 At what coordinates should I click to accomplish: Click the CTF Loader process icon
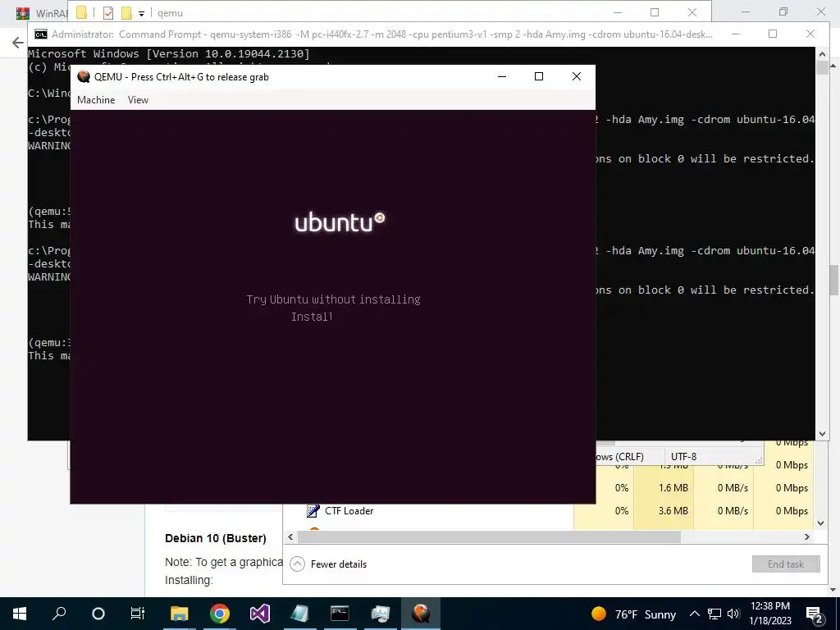click(x=313, y=511)
